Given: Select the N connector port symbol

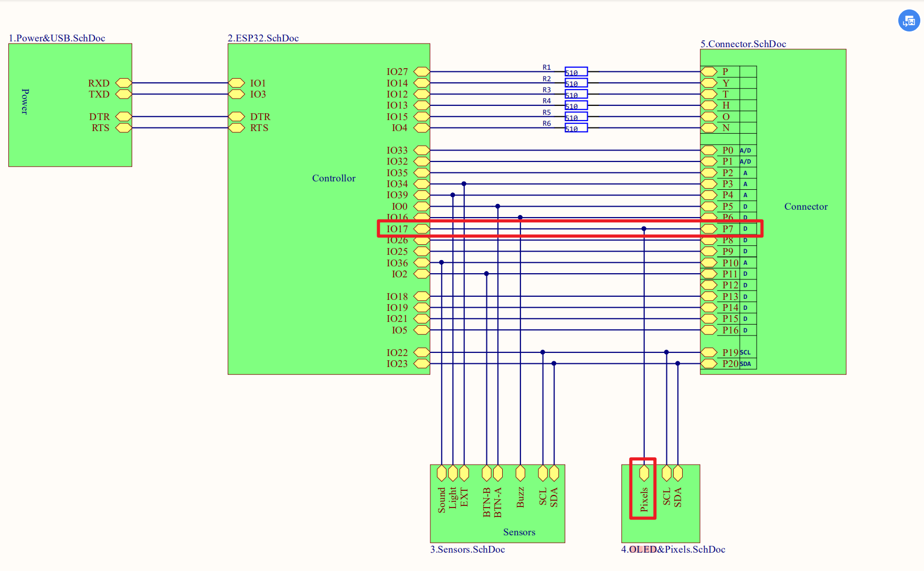Looking at the screenshot, I should [x=709, y=127].
